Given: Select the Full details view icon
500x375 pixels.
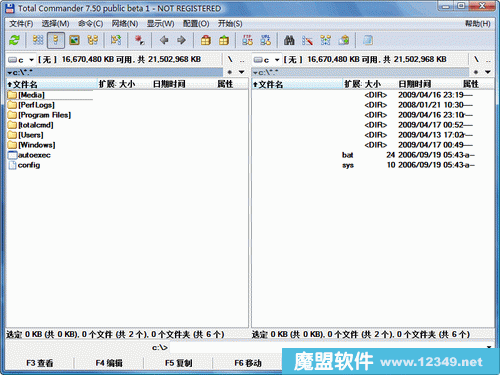Looking at the screenshot, I should tap(56, 40).
